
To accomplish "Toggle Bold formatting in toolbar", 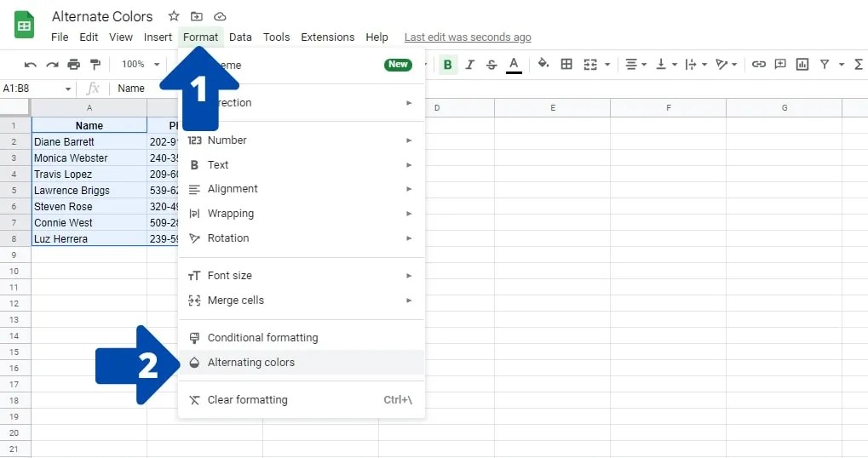I will 448,65.
